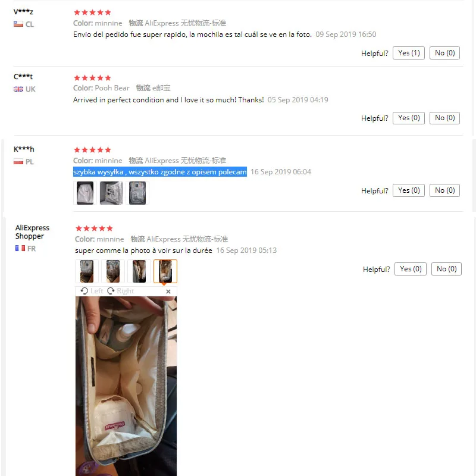Mark V***z's review helpful with Yes (1)

point(409,53)
